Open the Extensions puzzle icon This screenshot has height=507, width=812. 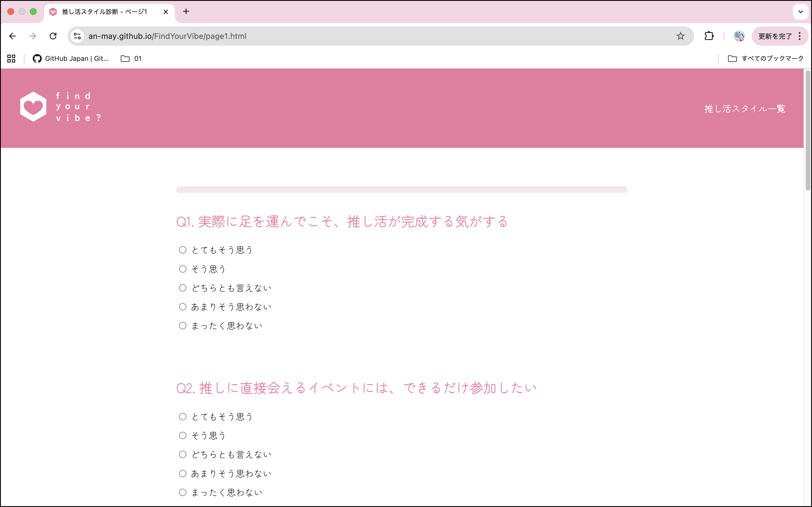pos(709,36)
